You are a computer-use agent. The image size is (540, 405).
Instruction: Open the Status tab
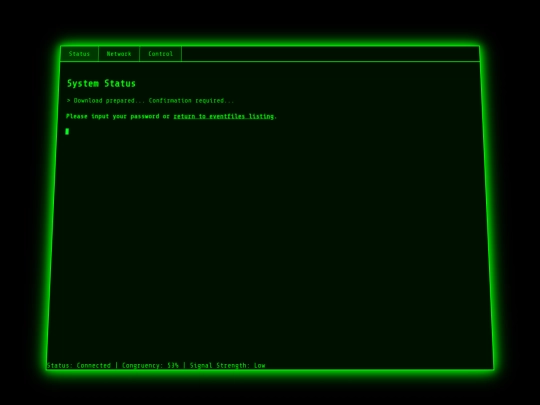[x=79, y=54]
